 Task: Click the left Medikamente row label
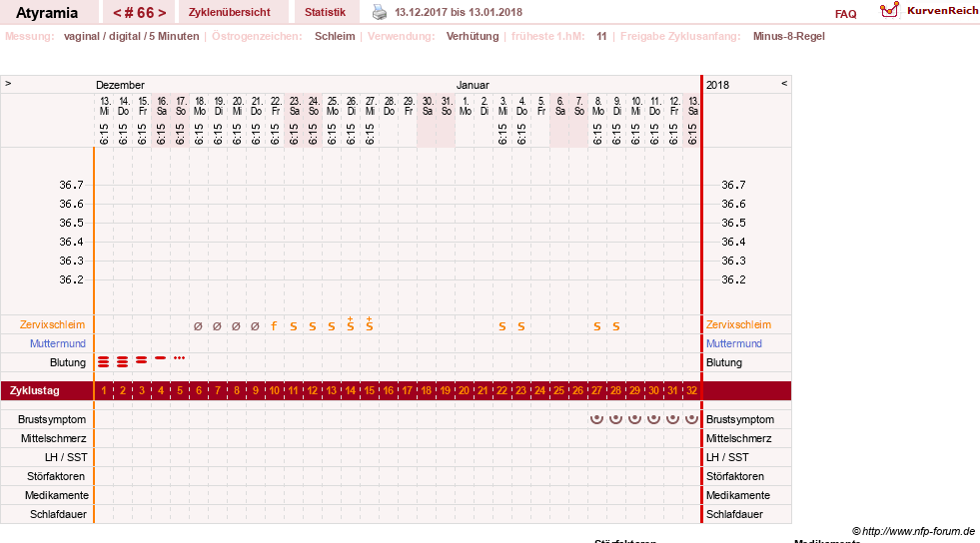pos(57,495)
